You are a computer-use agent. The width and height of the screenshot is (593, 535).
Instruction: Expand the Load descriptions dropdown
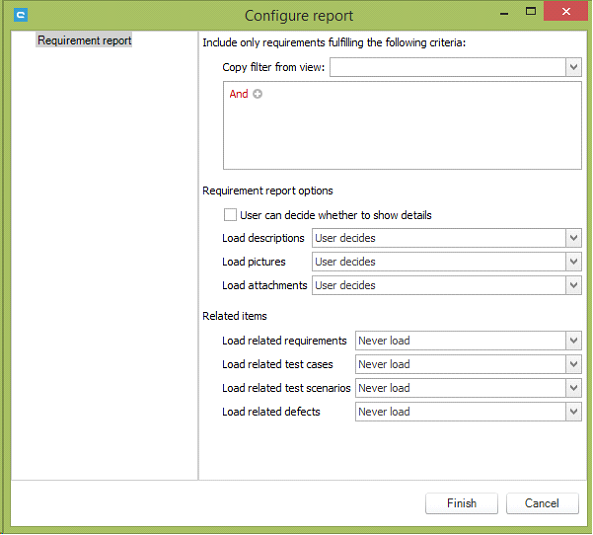point(573,238)
